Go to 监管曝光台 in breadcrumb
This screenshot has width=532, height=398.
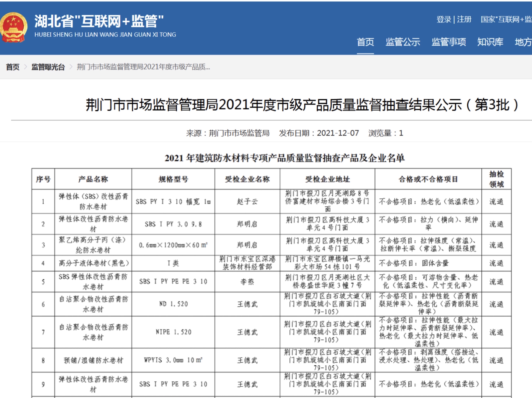point(48,67)
